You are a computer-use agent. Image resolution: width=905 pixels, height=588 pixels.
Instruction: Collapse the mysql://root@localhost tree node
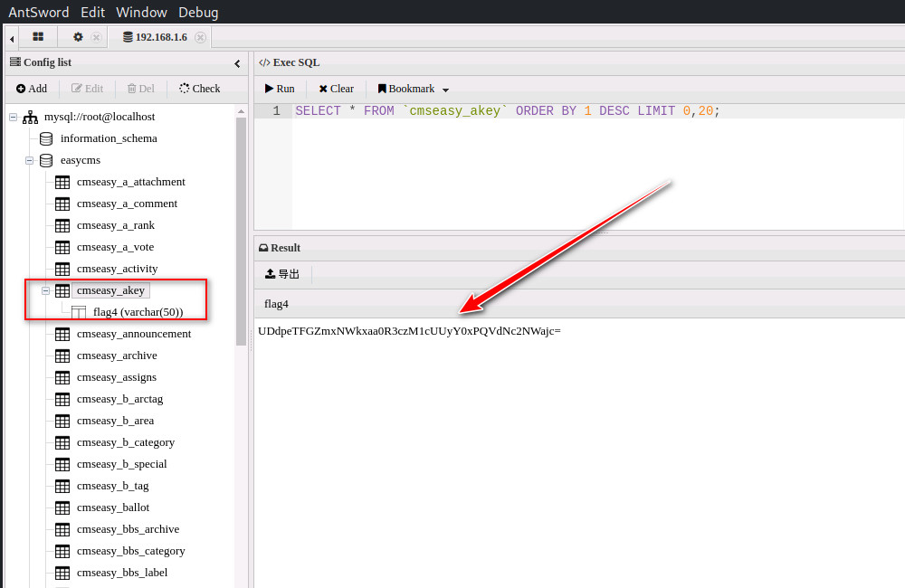click(x=13, y=117)
